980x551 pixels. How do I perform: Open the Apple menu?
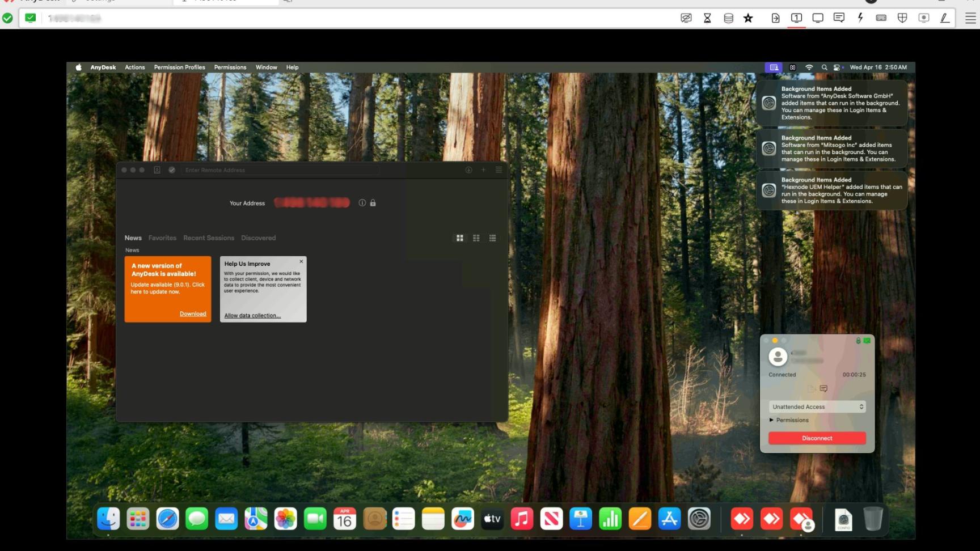(78, 67)
